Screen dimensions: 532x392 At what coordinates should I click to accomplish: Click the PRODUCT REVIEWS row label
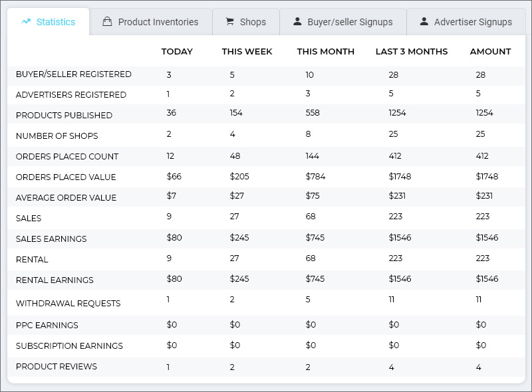point(57,367)
